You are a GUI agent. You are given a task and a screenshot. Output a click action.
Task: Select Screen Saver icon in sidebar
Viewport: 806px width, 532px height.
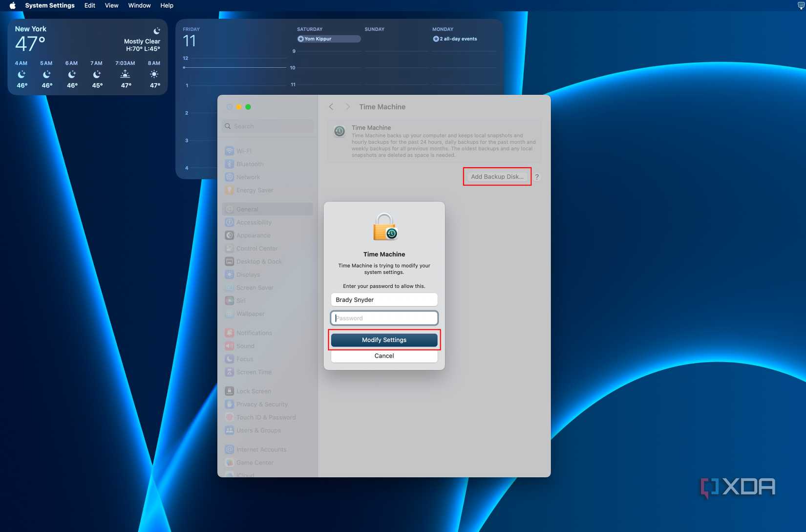229,288
